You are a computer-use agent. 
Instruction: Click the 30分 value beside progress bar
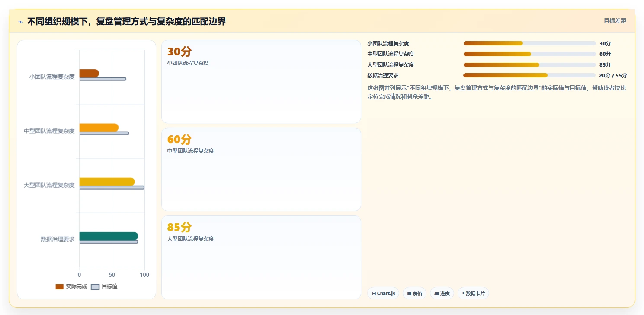point(605,43)
